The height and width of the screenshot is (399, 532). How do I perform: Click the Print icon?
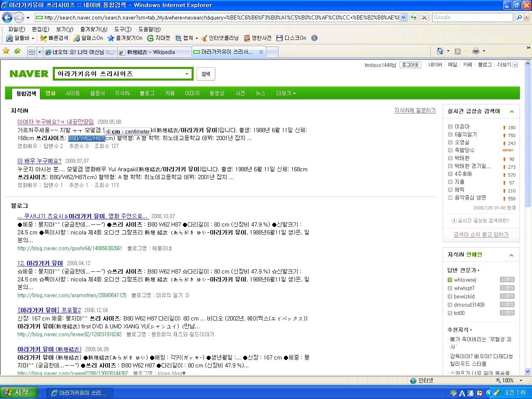point(476,51)
